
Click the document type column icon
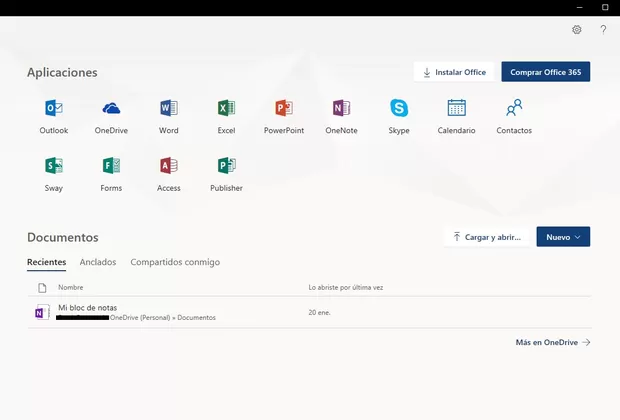tap(42, 288)
